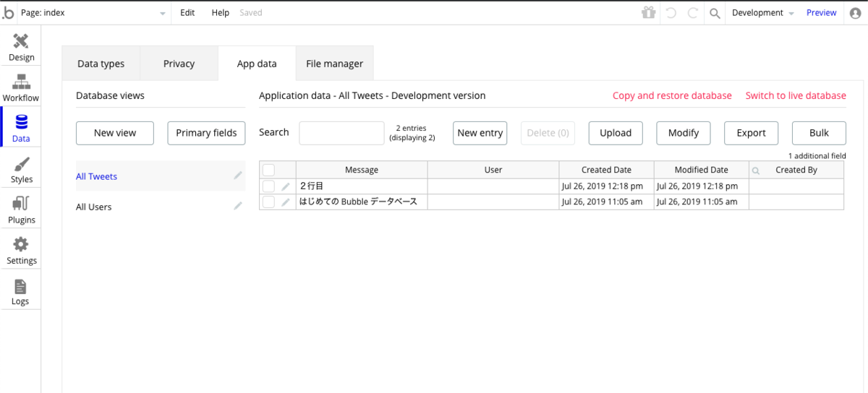Open the Help menu
The image size is (868, 393).
pos(221,12)
